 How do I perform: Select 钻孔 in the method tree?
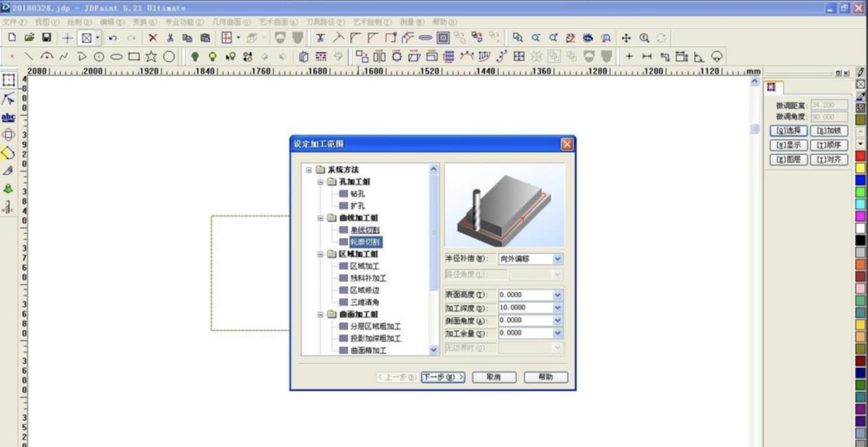[x=357, y=194]
